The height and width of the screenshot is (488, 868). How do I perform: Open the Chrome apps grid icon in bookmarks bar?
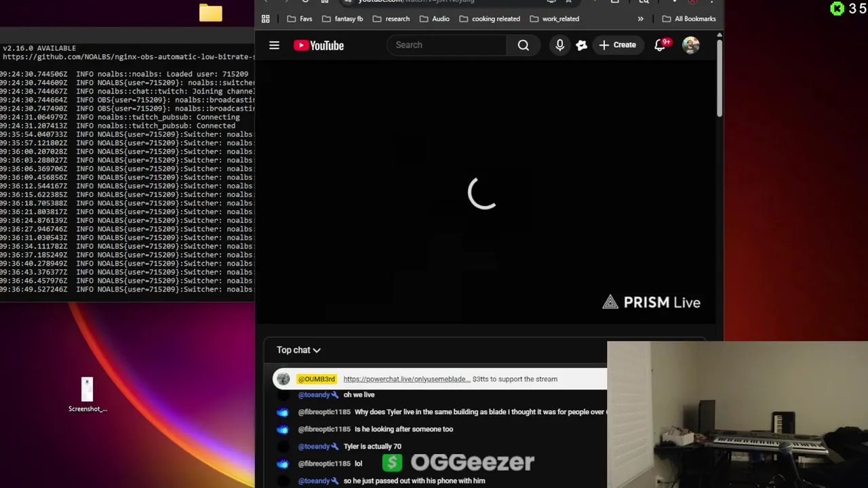pyautogui.click(x=266, y=19)
